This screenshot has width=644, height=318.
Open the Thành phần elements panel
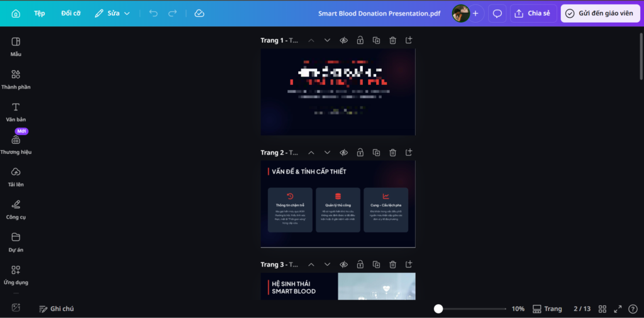tap(16, 79)
